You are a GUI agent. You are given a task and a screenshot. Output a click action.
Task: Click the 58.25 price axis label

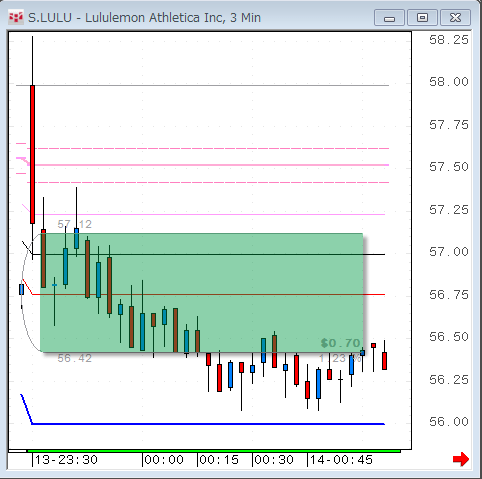point(449,40)
